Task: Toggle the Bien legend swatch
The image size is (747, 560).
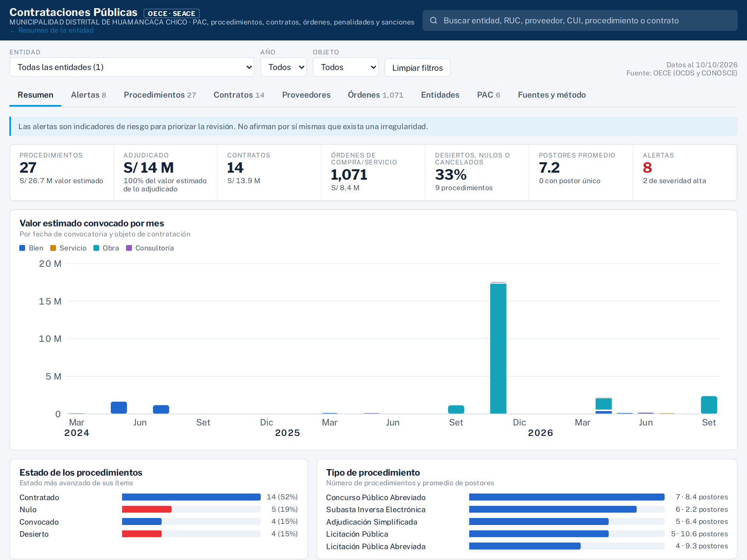Action: tap(23, 248)
